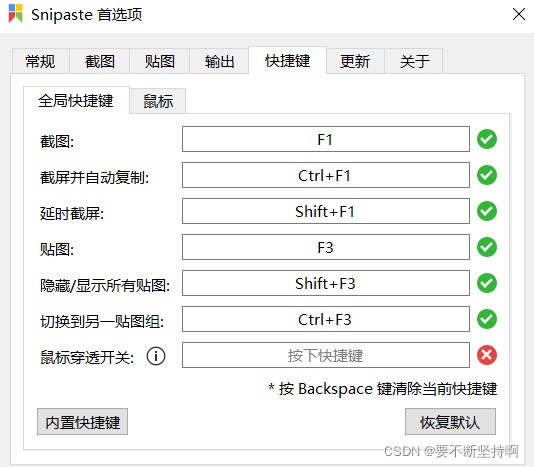534x467 pixels.
Task: Go to the 关于 tab
Action: (x=414, y=61)
